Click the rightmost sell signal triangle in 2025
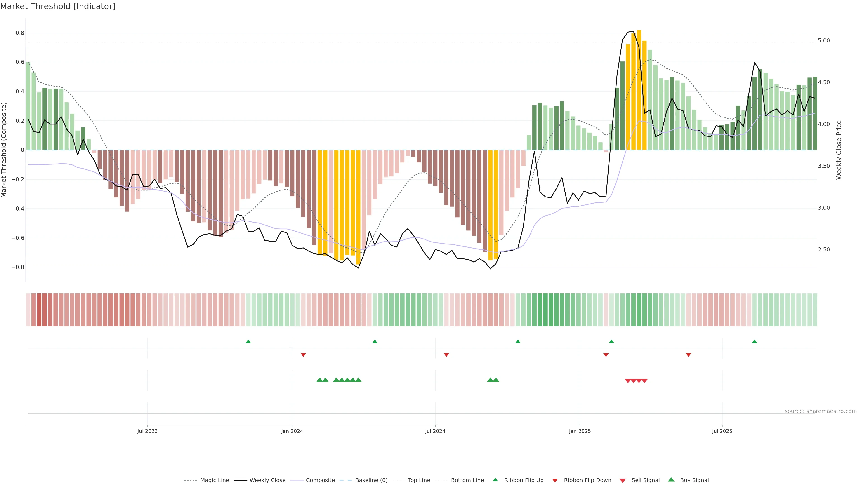868x488 pixels. point(644,381)
